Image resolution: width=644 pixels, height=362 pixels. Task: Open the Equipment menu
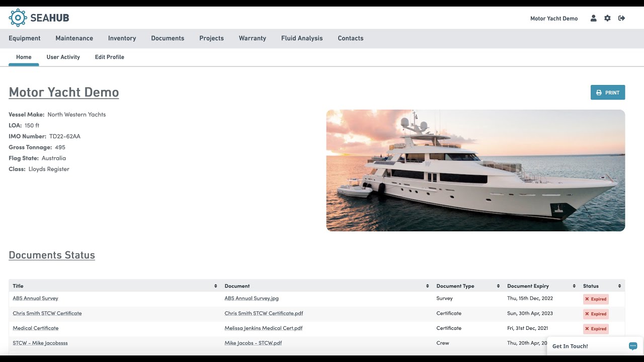25,38
